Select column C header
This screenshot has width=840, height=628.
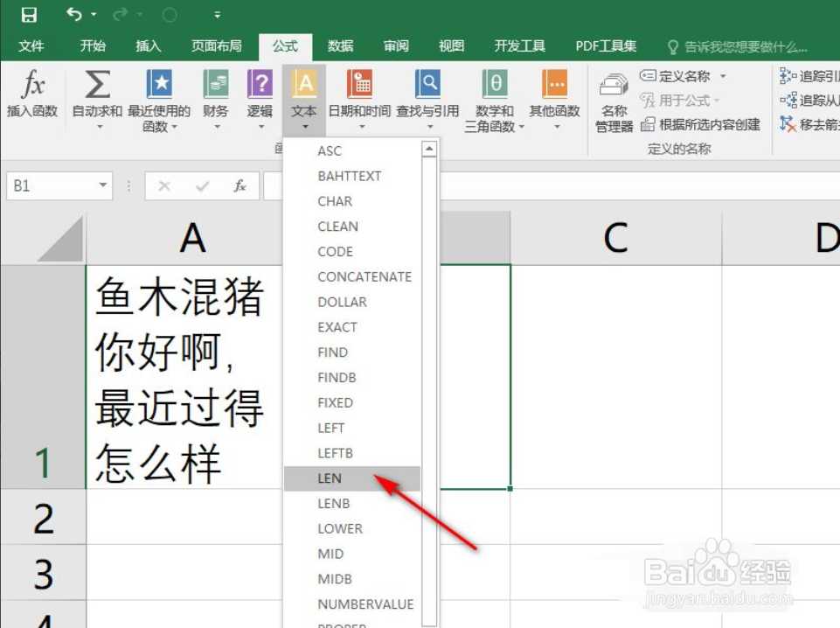(x=616, y=238)
